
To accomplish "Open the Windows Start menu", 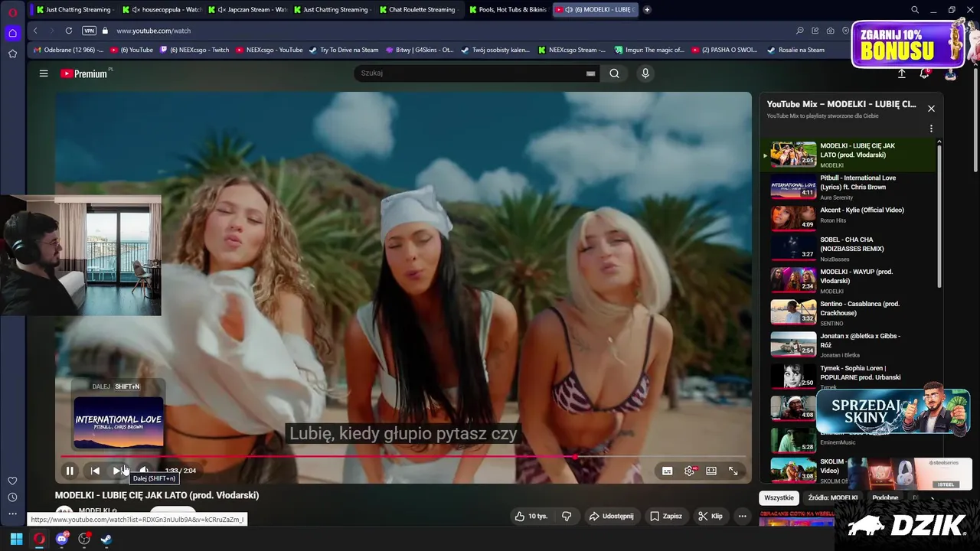I will tap(16, 539).
